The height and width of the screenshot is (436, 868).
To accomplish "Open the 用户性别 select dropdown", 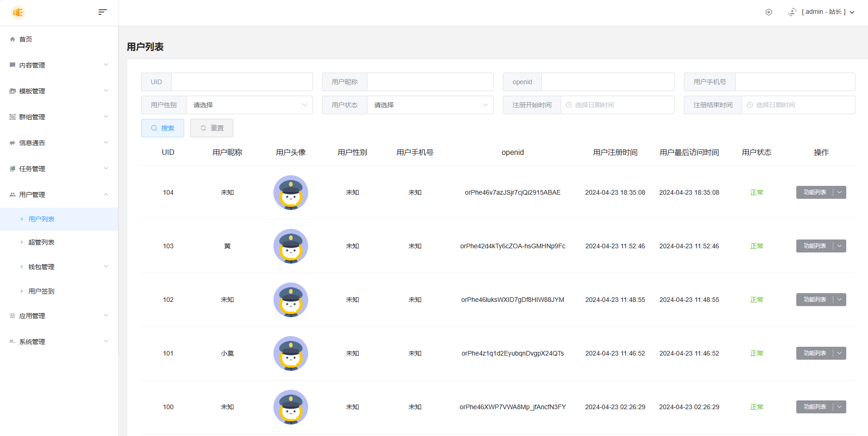I will click(x=249, y=105).
